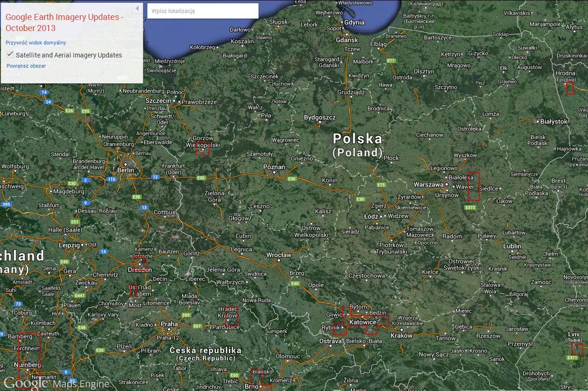The width and height of the screenshot is (588, 391).
Task: Click the E49 road shield near Gera
Action: tap(64, 262)
